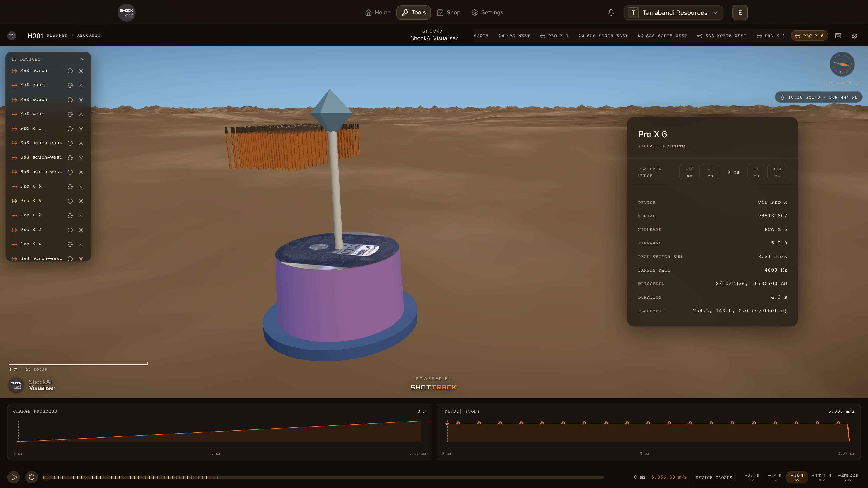868x488 pixels.
Task: Go to the Home menu
Action: pos(378,13)
